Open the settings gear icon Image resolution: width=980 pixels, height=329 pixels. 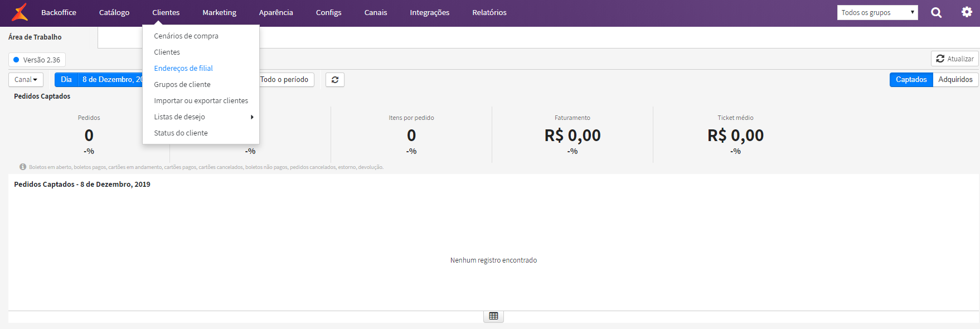[x=967, y=12]
